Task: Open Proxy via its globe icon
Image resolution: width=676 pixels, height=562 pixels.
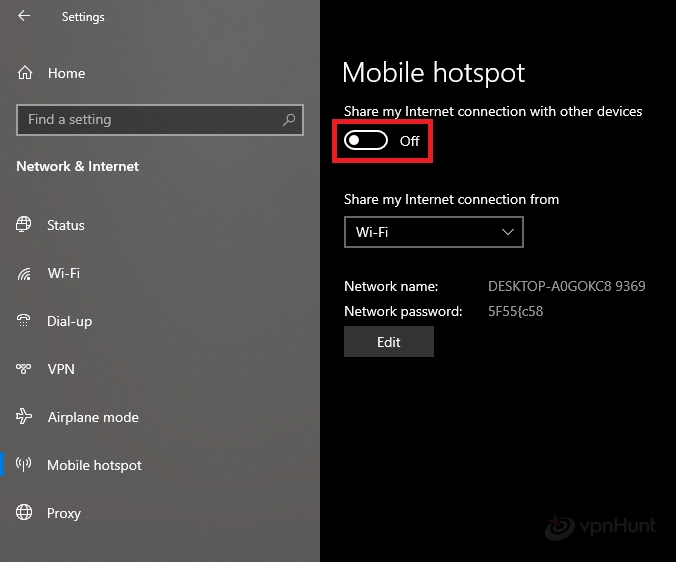Action: [24, 512]
